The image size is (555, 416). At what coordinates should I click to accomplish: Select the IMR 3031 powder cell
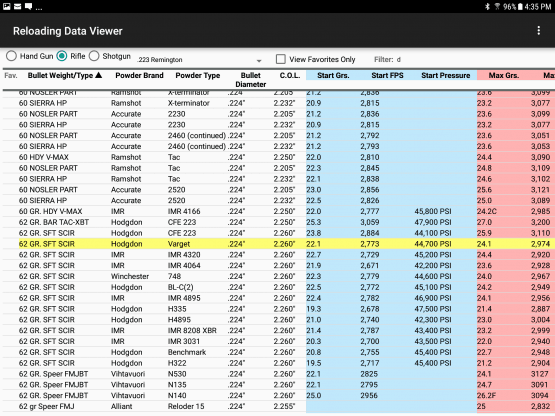(x=184, y=341)
